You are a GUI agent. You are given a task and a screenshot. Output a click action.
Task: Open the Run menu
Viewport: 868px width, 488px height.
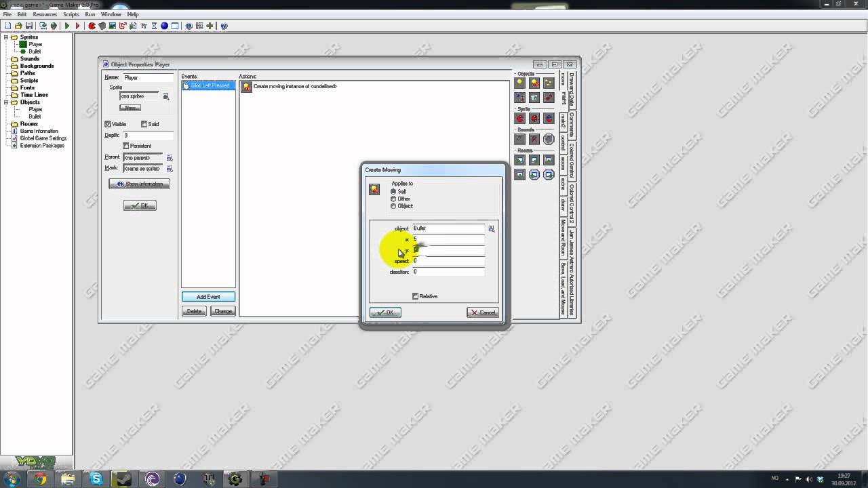pos(90,14)
